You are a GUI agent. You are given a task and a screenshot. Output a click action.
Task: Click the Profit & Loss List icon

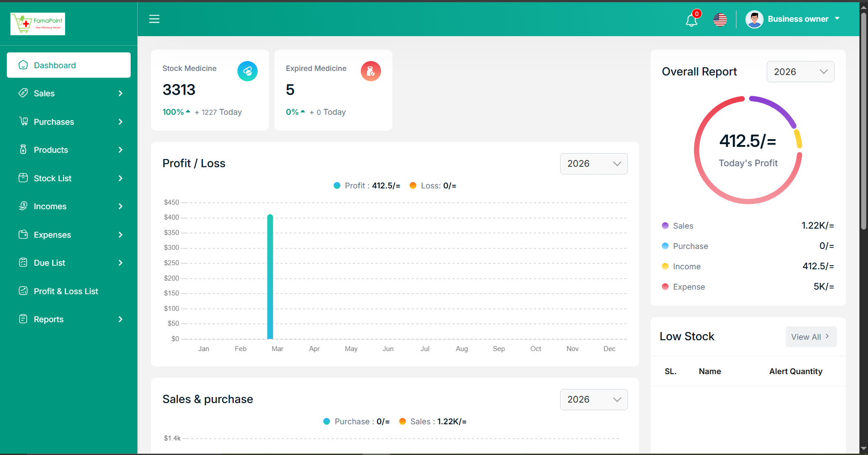(x=23, y=291)
